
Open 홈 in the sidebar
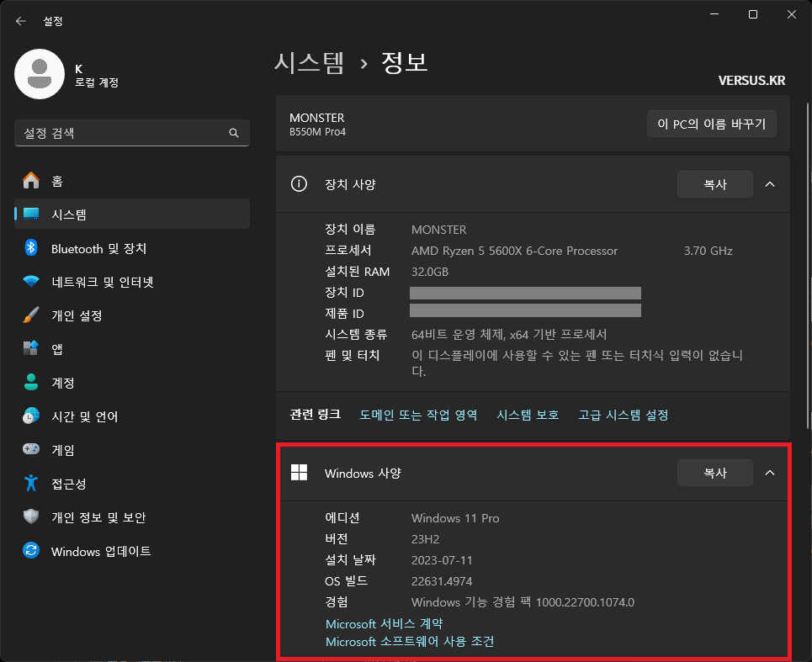tap(132, 181)
